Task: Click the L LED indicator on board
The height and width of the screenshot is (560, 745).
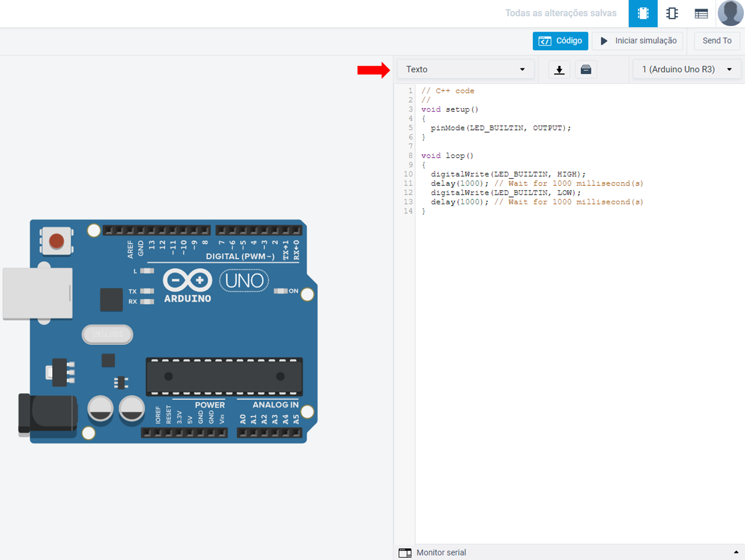Action: [x=147, y=271]
